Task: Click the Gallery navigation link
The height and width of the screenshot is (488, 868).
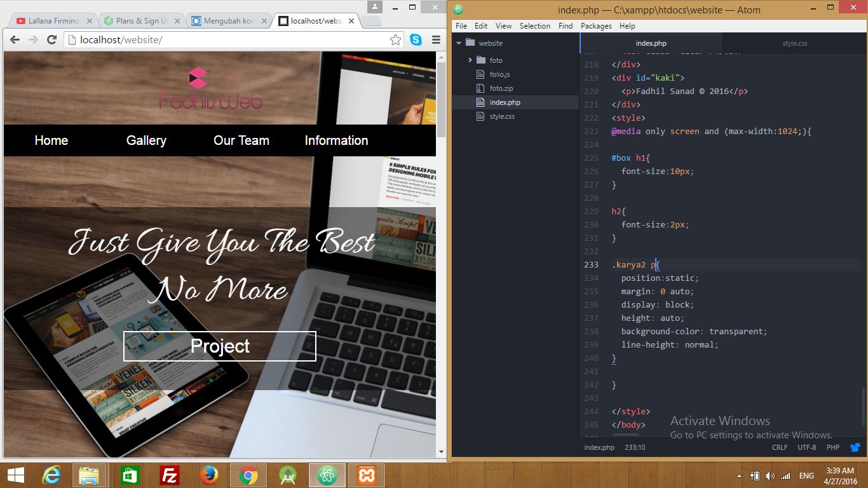Action: (x=146, y=140)
